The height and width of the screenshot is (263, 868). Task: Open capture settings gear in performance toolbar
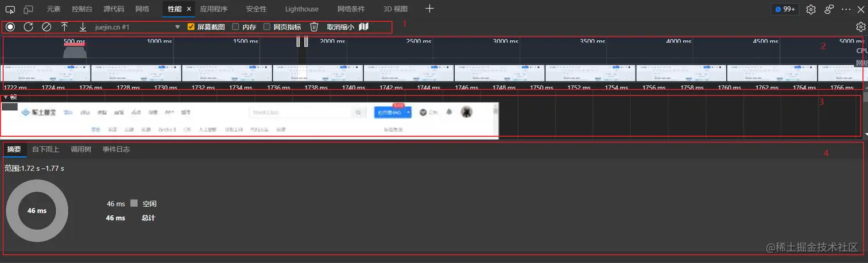[x=860, y=27]
